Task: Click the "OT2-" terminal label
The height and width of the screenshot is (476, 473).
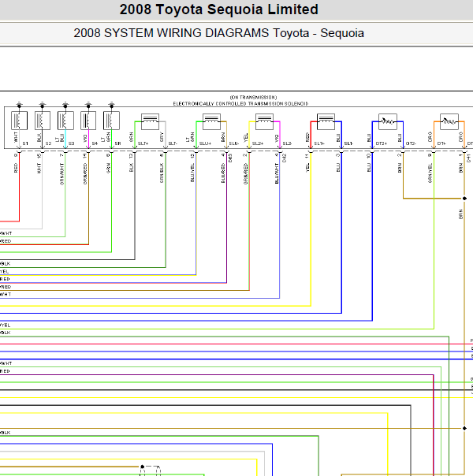Action: 411,143
